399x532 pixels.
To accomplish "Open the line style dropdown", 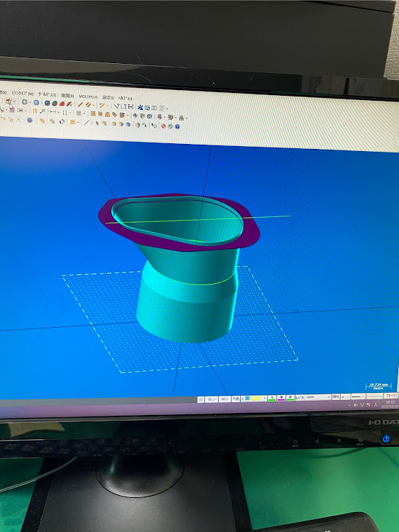I will 359,397.
